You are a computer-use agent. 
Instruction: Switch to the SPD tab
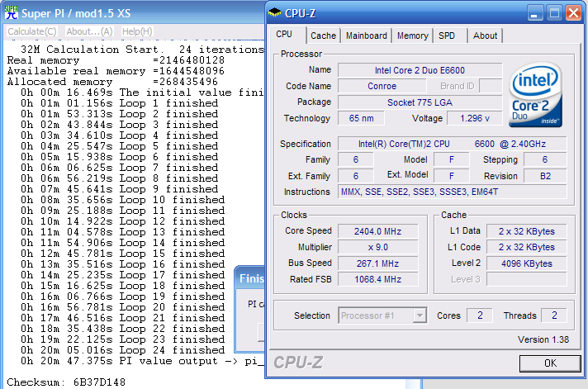[447, 36]
